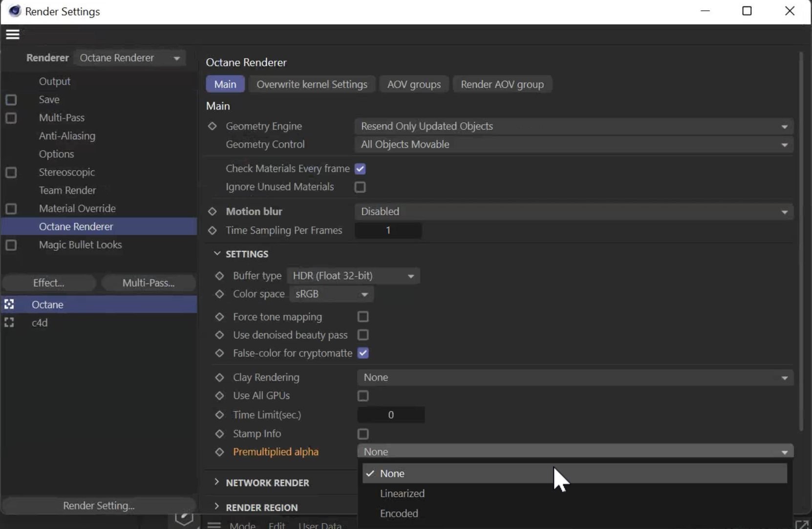This screenshot has width=812, height=529.
Task: Click the animation diamond beside Buffer type
Action: (x=219, y=276)
